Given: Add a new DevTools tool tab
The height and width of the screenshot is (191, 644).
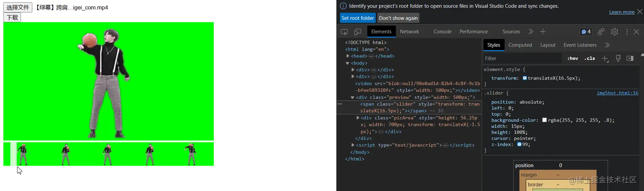Looking at the screenshot, I should (x=543, y=31).
